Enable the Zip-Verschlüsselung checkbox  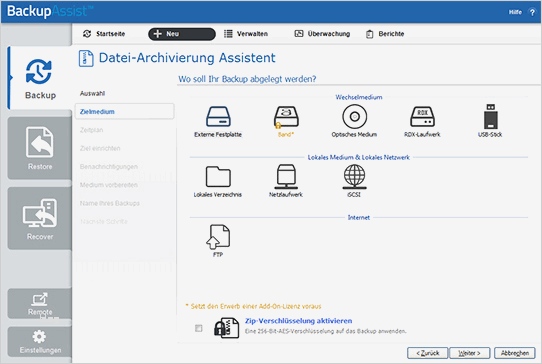[x=198, y=328]
